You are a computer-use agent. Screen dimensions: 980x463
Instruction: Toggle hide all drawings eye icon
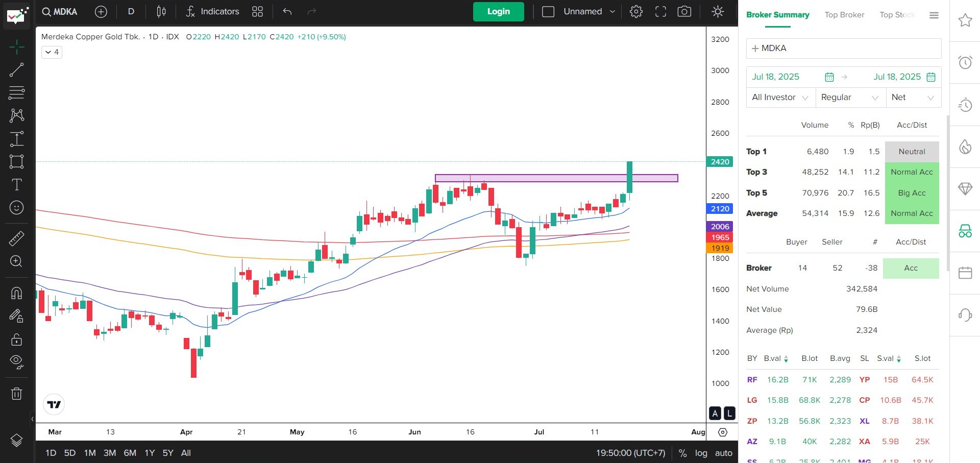click(17, 362)
